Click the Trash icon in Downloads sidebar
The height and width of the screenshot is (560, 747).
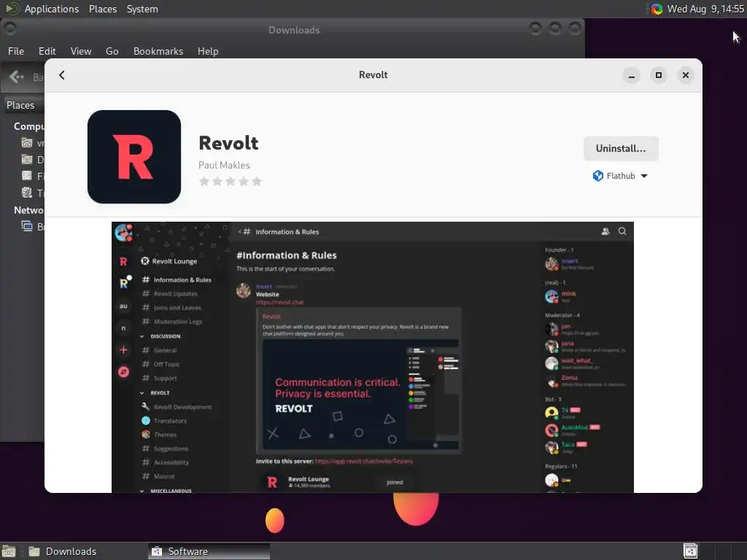pos(27,192)
